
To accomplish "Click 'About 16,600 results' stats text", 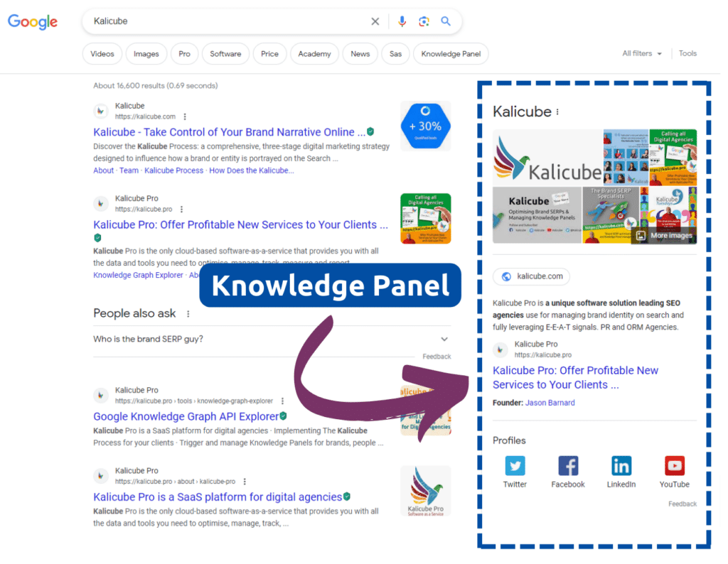I will 156,85.
